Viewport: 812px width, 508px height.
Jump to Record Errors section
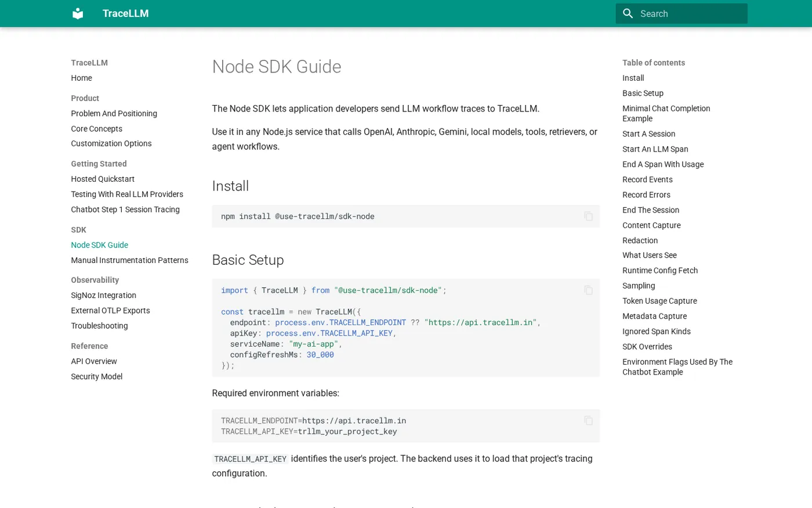[x=646, y=194]
